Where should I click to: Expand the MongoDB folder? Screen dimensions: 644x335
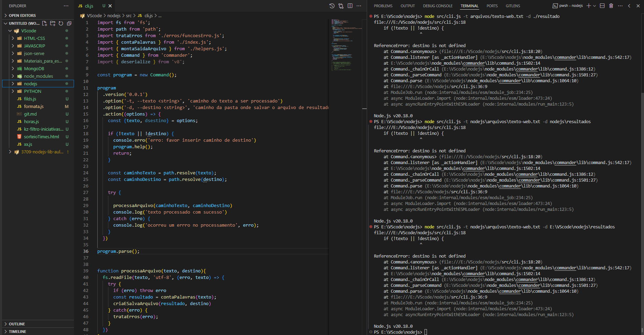(x=38, y=69)
